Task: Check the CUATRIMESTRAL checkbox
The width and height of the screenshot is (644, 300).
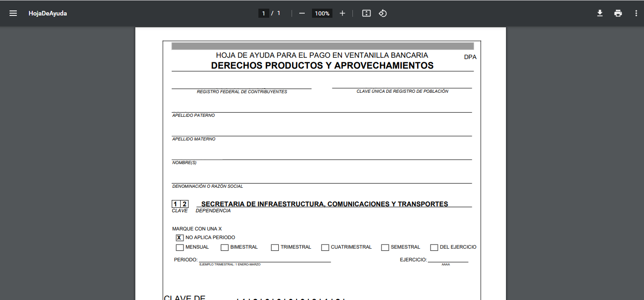Action: [325, 248]
